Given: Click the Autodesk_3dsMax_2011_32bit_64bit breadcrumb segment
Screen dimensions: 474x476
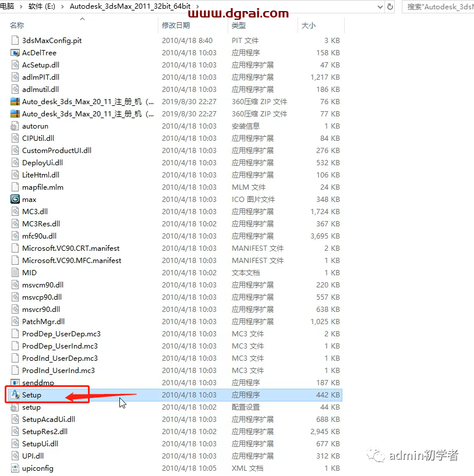Looking at the screenshot, I should coord(130,6).
